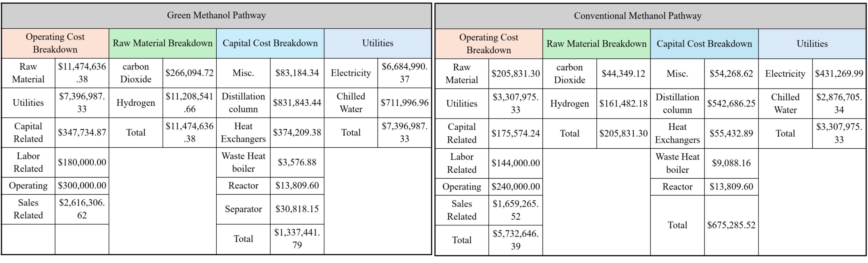Viewport: 868px width, 263px height.
Task: Click green pathway Capital Cost Breakdown header
Action: 270,43
